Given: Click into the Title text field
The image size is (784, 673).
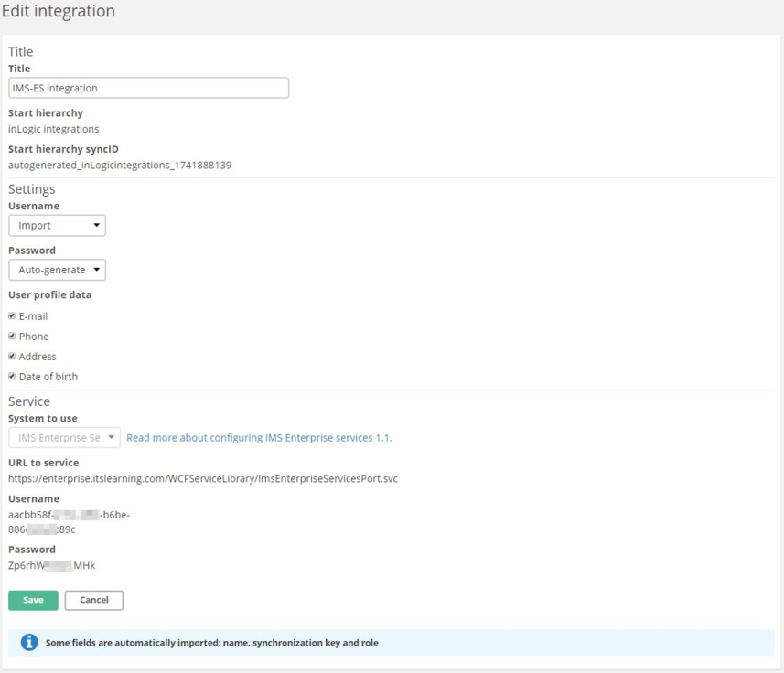Looking at the screenshot, I should [x=148, y=88].
